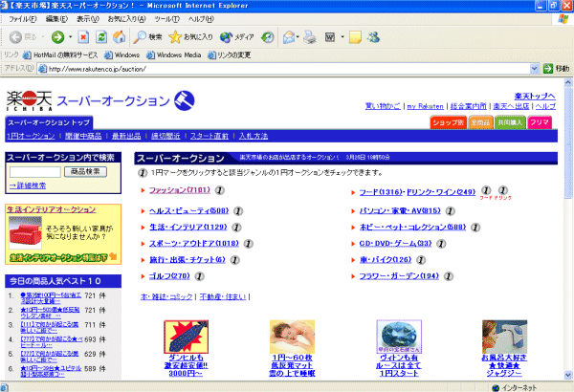Open the Mail envelope toolbar icon
Screen dimensions: 574x392
pyautogui.click(x=289, y=37)
